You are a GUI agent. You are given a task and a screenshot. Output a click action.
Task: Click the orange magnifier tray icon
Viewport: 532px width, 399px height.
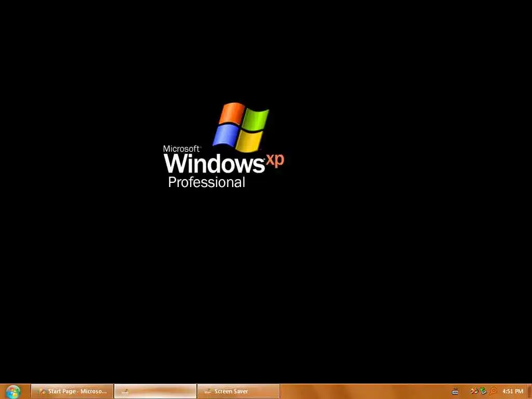pyautogui.click(x=493, y=391)
